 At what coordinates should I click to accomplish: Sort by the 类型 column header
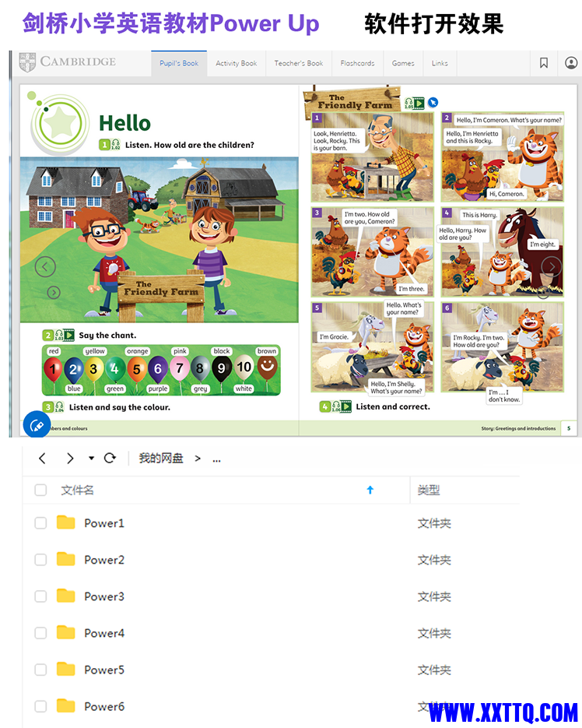click(x=429, y=490)
